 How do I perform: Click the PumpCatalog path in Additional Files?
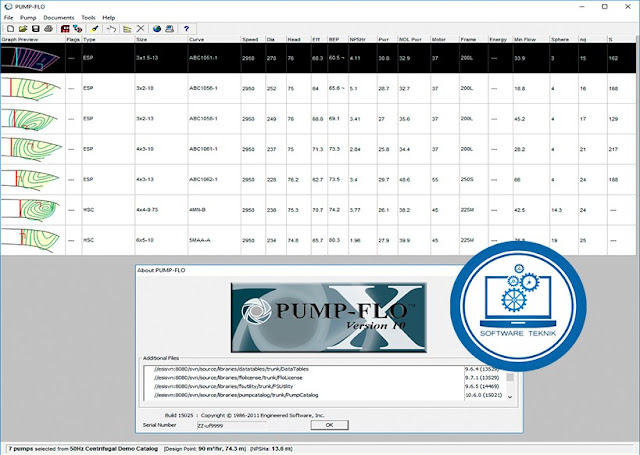pyautogui.click(x=236, y=395)
